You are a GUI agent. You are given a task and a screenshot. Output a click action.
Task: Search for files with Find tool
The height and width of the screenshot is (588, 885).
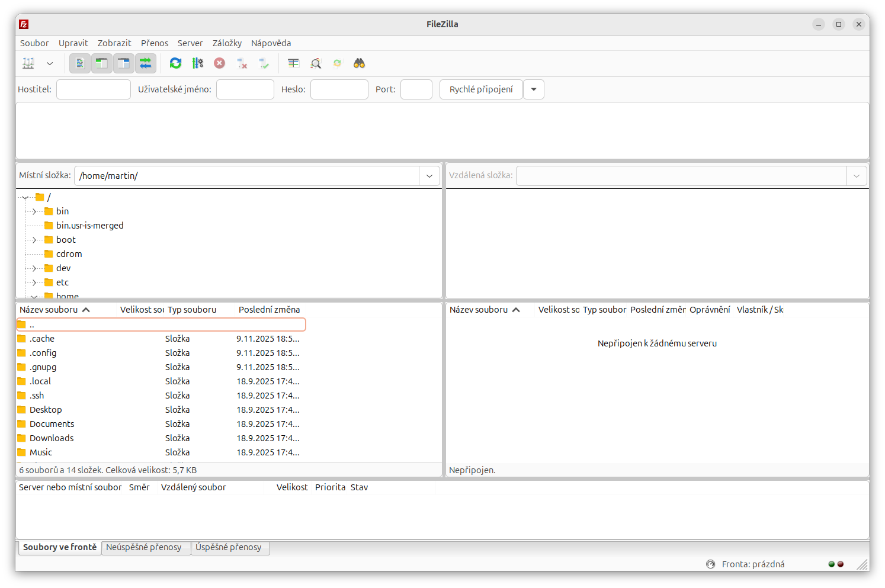tap(359, 63)
